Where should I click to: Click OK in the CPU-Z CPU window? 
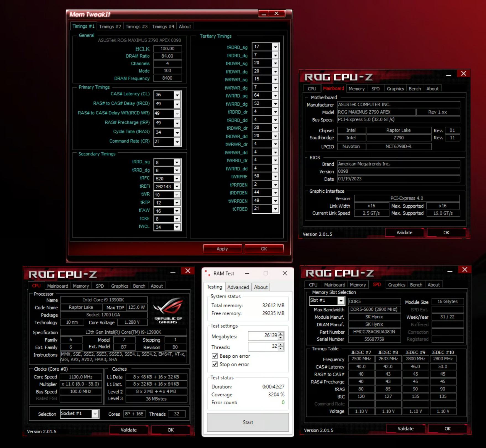tap(171, 430)
